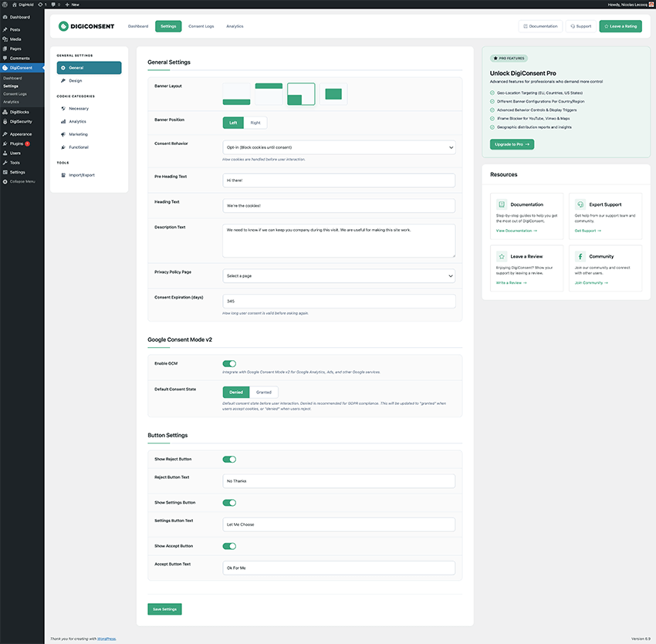The width and height of the screenshot is (656, 644).
Task: Turn off the Show Reject Button toggle
Action: (x=229, y=459)
